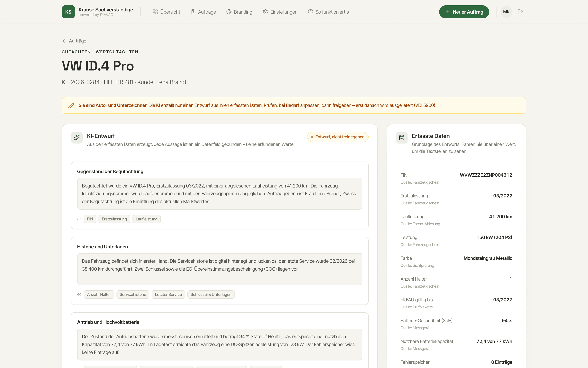
Task: Click the Erfasste Daten database icon
Action: click(402, 137)
